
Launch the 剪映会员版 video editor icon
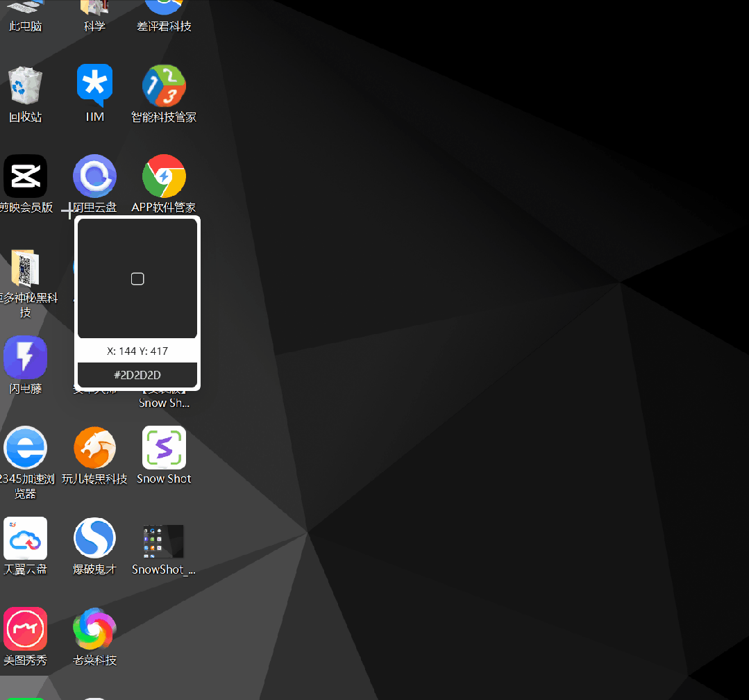25,176
